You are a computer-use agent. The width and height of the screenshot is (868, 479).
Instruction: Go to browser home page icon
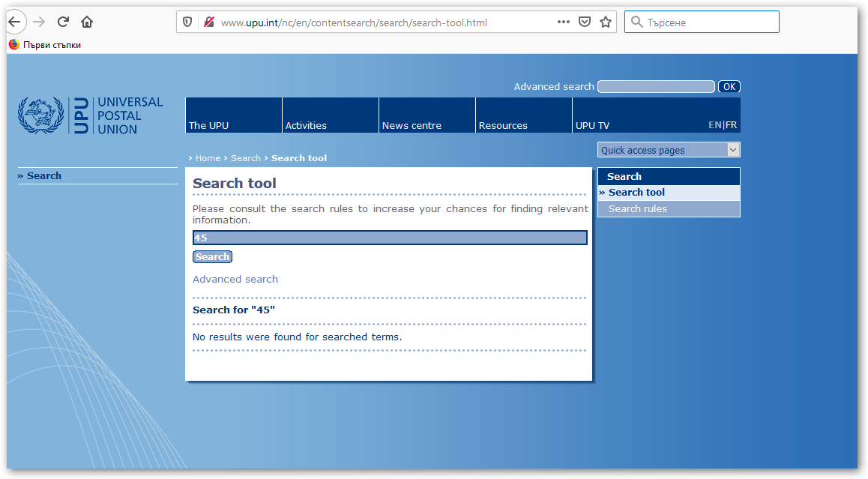click(87, 22)
